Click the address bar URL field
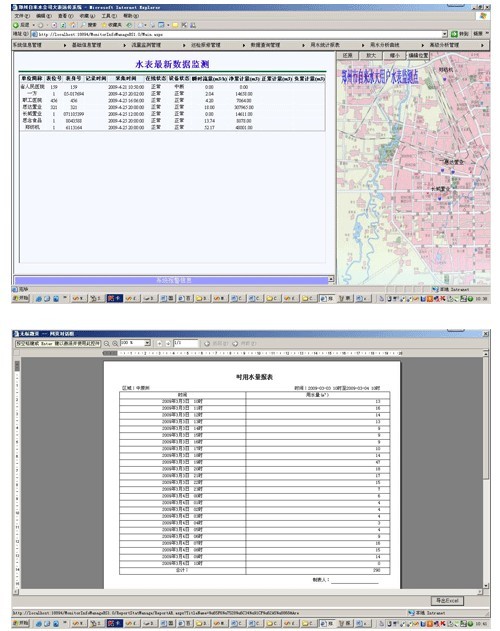Image resolution: width=500 pixels, height=631 pixels. [x=240, y=35]
